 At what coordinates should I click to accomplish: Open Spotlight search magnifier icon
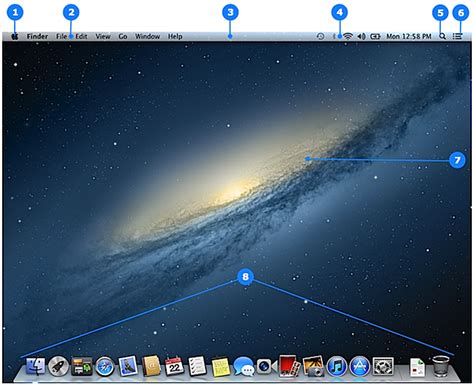tap(442, 36)
